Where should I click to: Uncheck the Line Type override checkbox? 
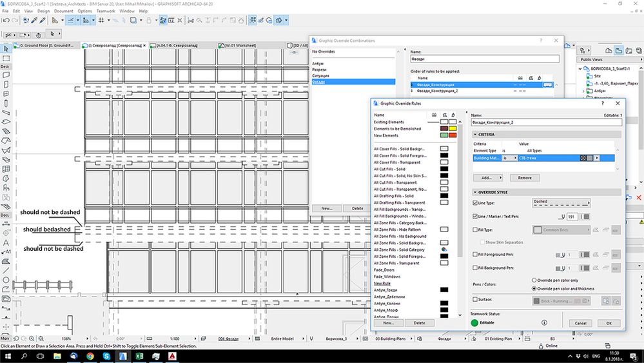(x=475, y=203)
